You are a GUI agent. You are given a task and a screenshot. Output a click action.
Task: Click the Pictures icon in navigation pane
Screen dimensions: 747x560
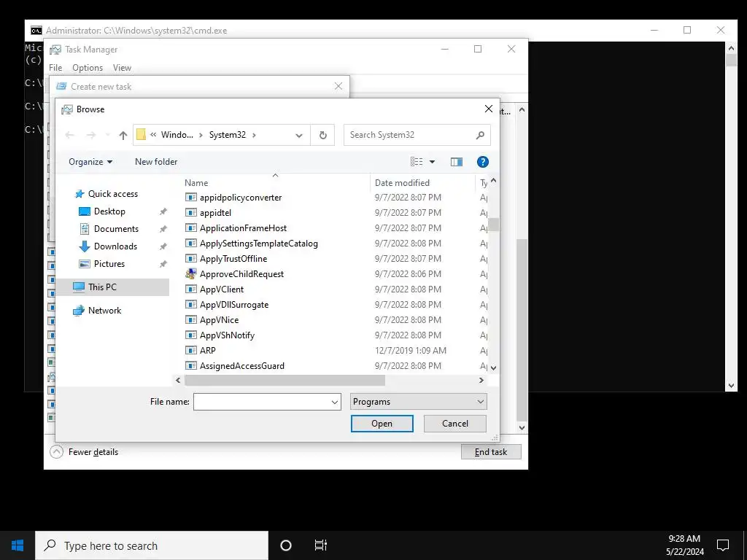[x=85, y=264]
